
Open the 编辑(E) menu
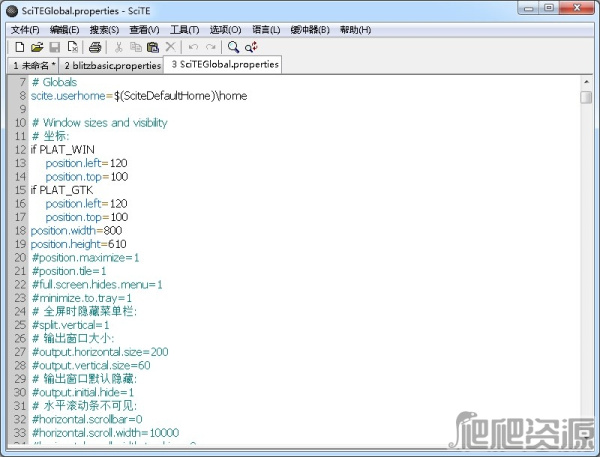pyautogui.click(x=65, y=29)
